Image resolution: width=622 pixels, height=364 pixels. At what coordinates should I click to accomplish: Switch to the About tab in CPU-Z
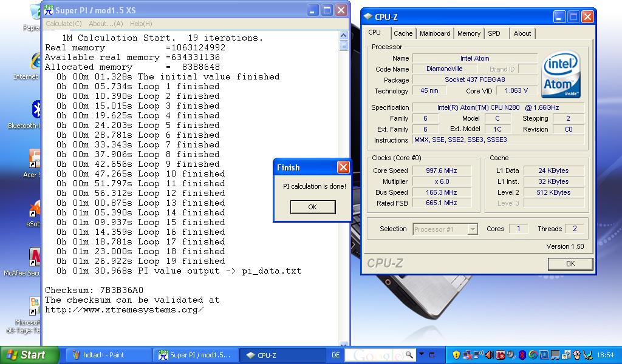point(522,33)
